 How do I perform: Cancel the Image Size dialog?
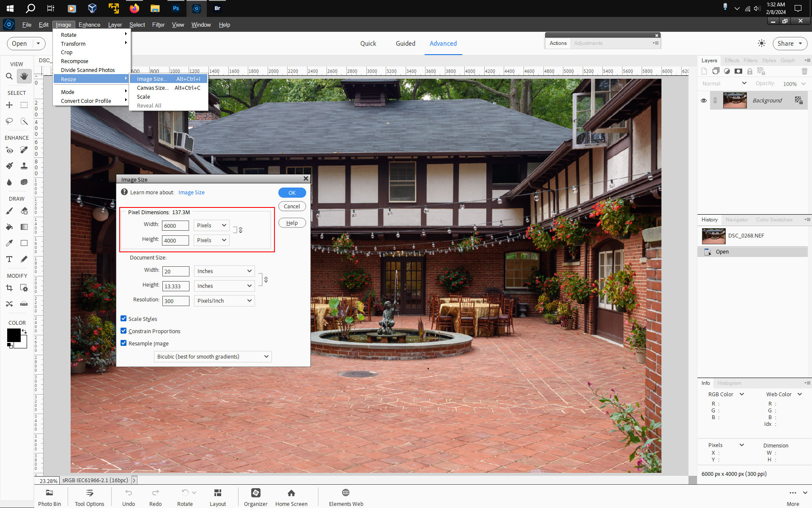tap(292, 206)
